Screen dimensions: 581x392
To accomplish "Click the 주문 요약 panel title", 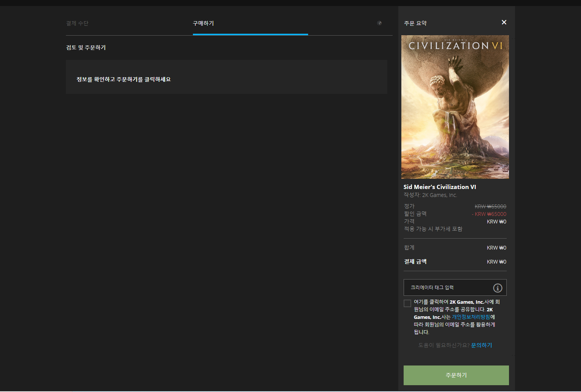I will (415, 23).
